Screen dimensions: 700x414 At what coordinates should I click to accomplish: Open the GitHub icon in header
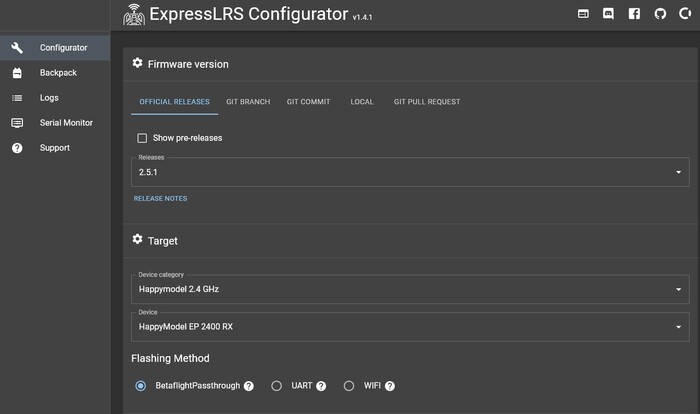pyautogui.click(x=659, y=14)
